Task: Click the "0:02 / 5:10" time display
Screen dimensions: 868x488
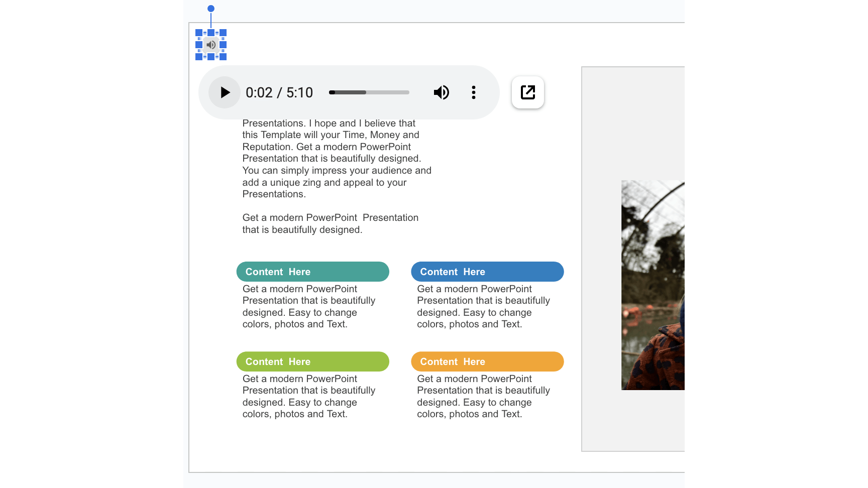Action: pyautogui.click(x=279, y=92)
